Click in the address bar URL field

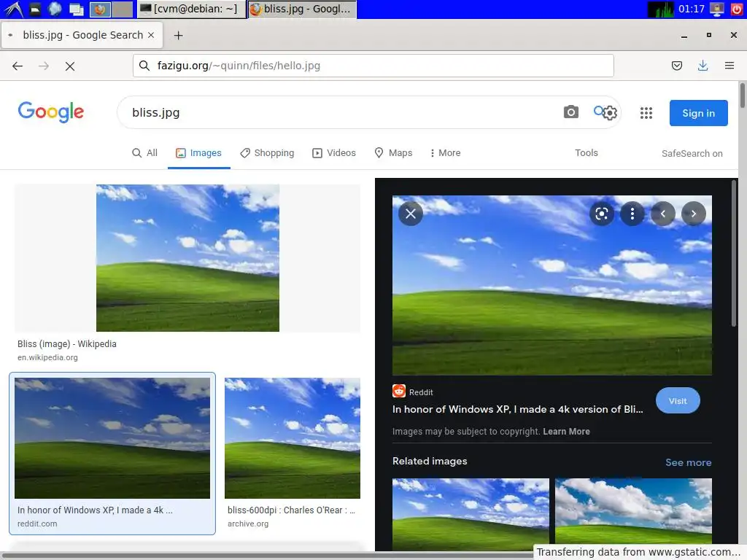coord(373,66)
